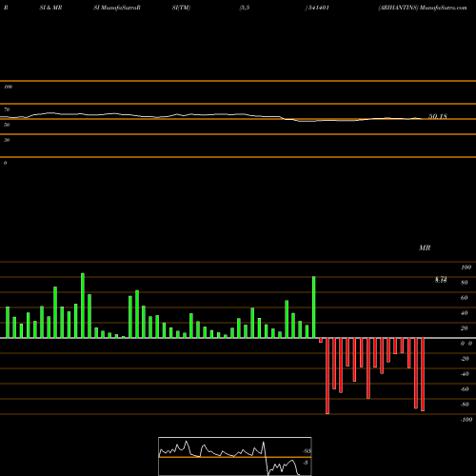Click the 40 label on the MR axis

pyautogui.click(x=465, y=313)
